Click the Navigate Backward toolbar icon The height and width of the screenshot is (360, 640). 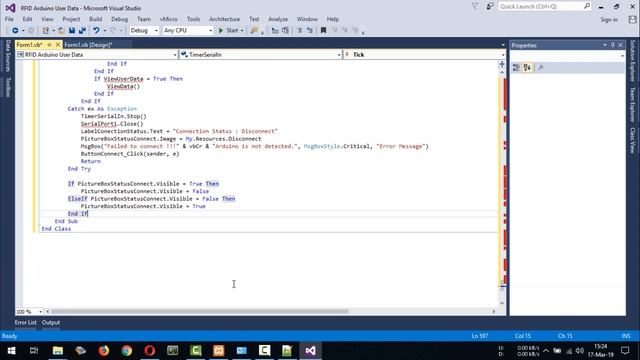[x=15, y=31]
